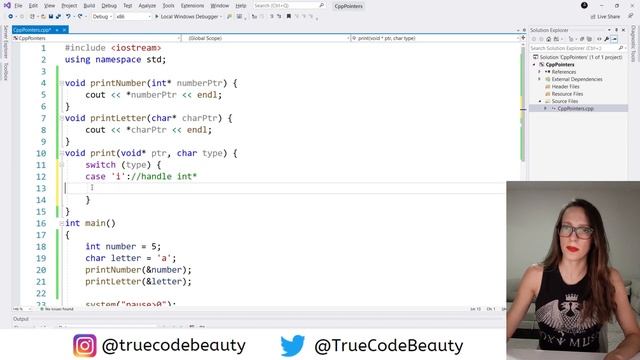Collapse the CppPointers project node

pos(534,64)
